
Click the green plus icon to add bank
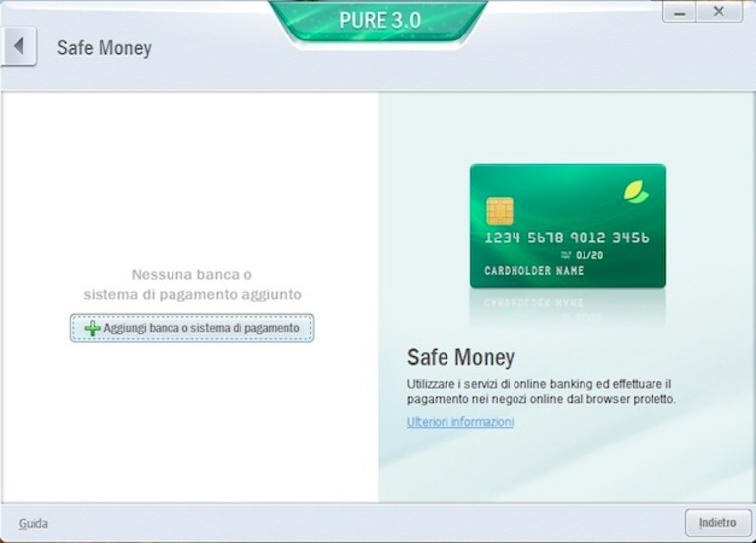pyautogui.click(x=92, y=328)
